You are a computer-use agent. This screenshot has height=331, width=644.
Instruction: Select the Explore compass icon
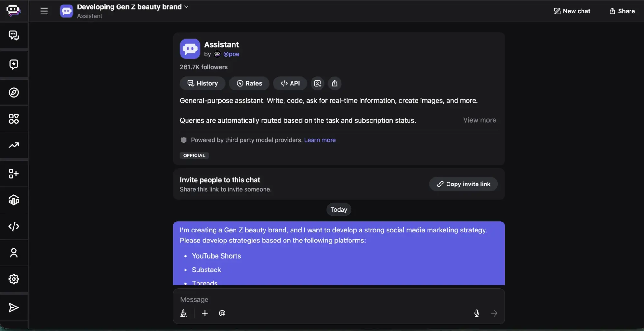pyautogui.click(x=13, y=92)
